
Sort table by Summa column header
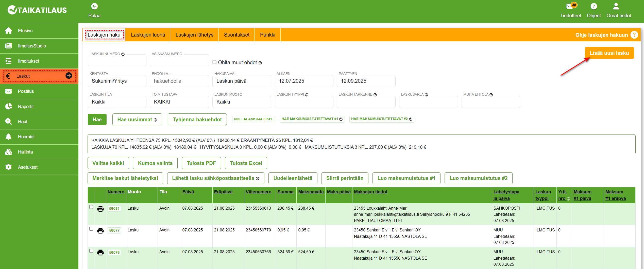coord(285,192)
